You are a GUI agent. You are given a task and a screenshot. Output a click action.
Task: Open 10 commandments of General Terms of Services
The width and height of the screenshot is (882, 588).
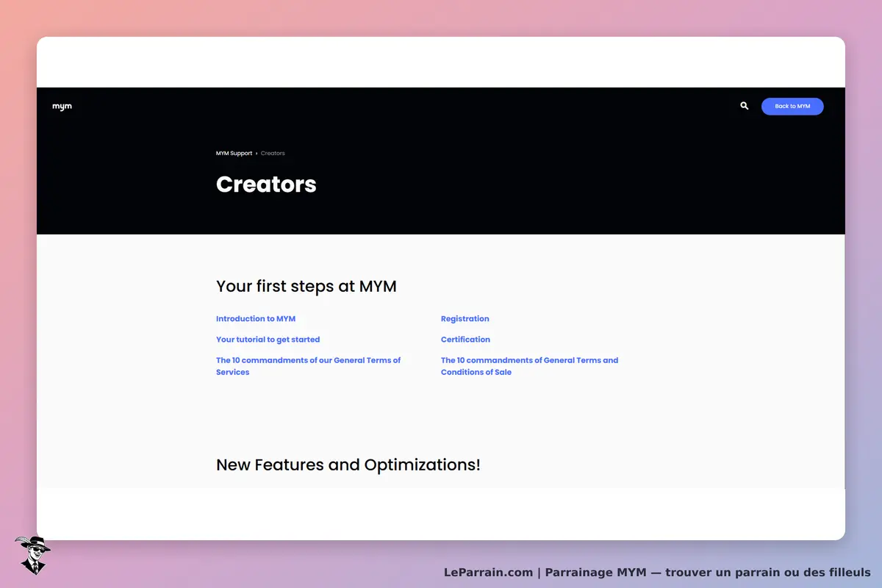[308, 366]
